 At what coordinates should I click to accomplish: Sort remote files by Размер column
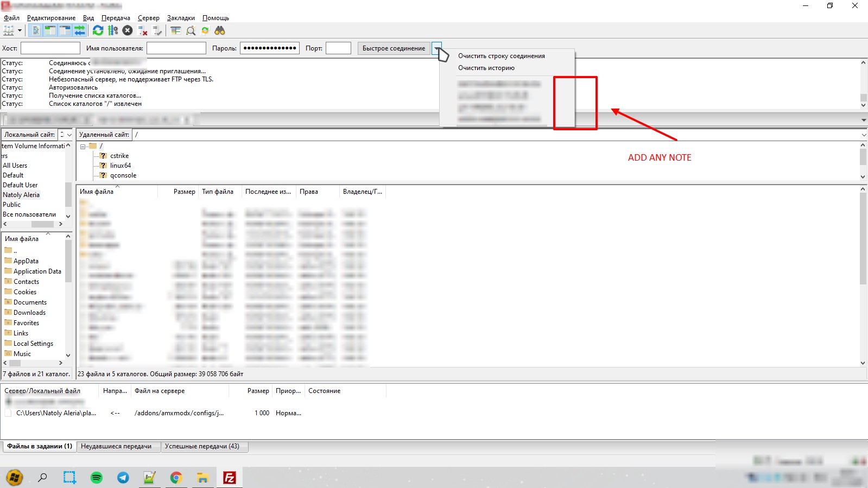178,192
